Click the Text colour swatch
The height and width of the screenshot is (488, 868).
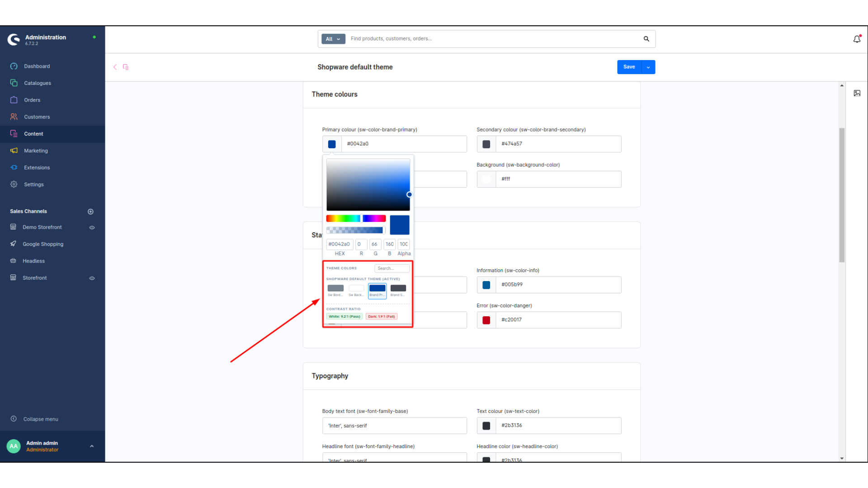click(486, 426)
